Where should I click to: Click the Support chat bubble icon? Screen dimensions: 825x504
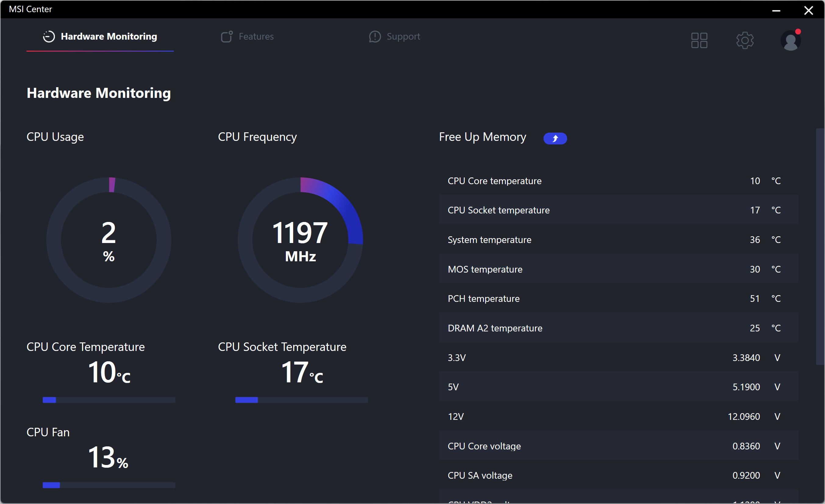(x=375, y=37)
